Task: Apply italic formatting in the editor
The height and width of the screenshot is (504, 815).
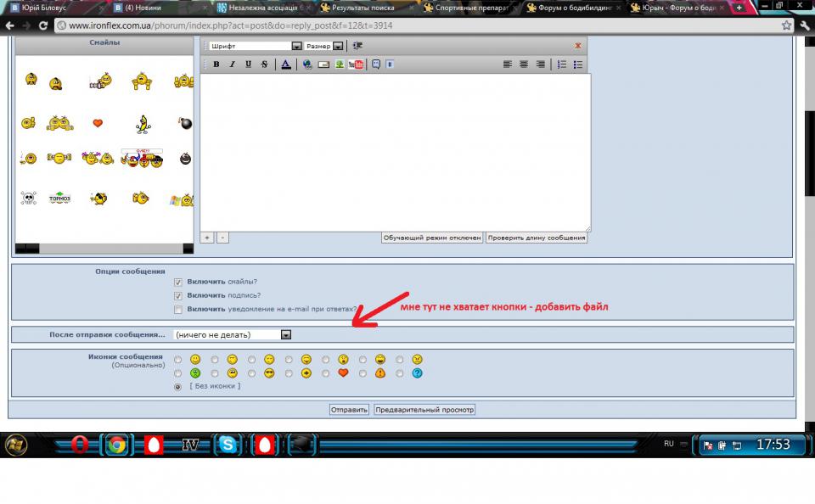Action: [232, 64]
